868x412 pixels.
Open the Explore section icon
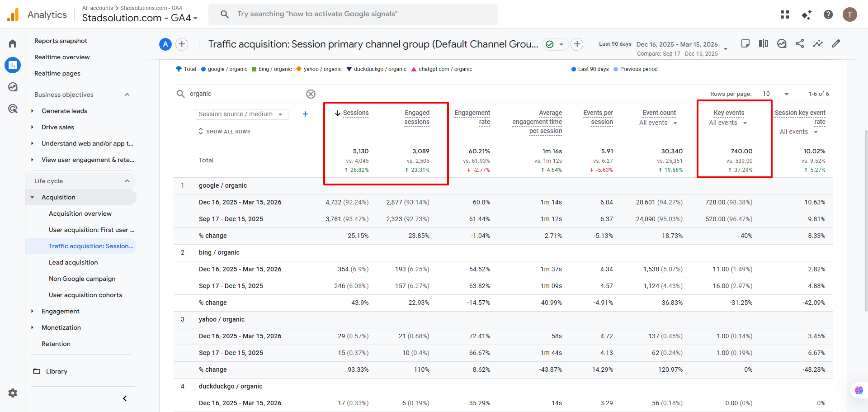(13, 87)
